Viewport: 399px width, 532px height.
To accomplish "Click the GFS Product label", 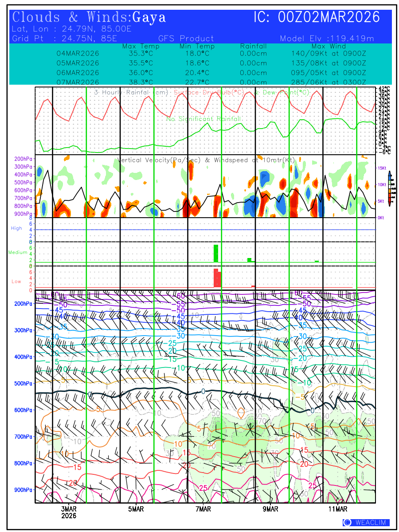I will pos(186,39).
